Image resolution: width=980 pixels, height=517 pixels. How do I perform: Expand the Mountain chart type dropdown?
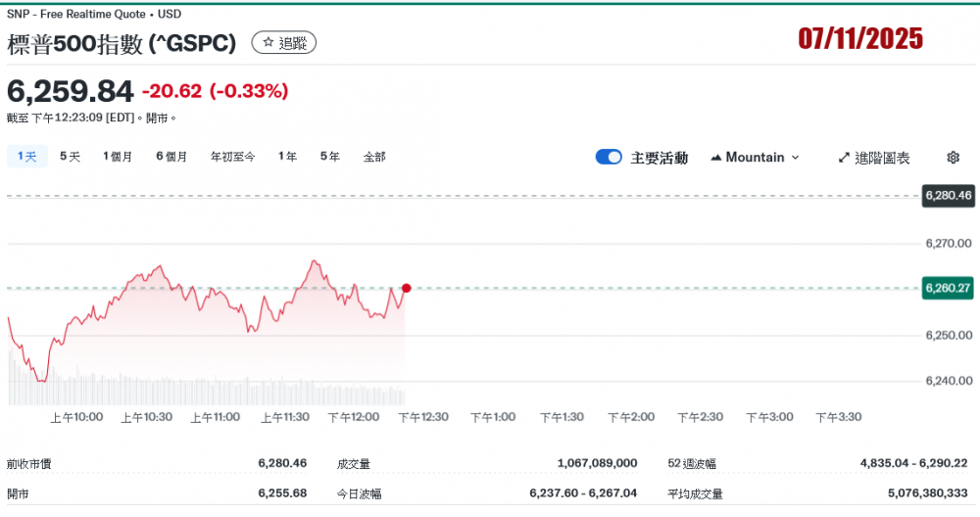(x=755, y=158)
